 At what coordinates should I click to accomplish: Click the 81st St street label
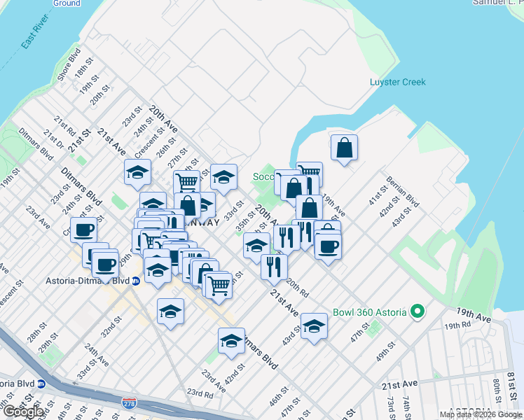tap(511, 386)
